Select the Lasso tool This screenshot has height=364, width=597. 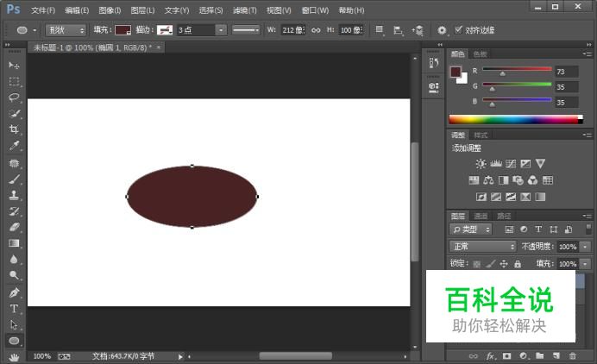pyautogui.click(x=14, y=97)
